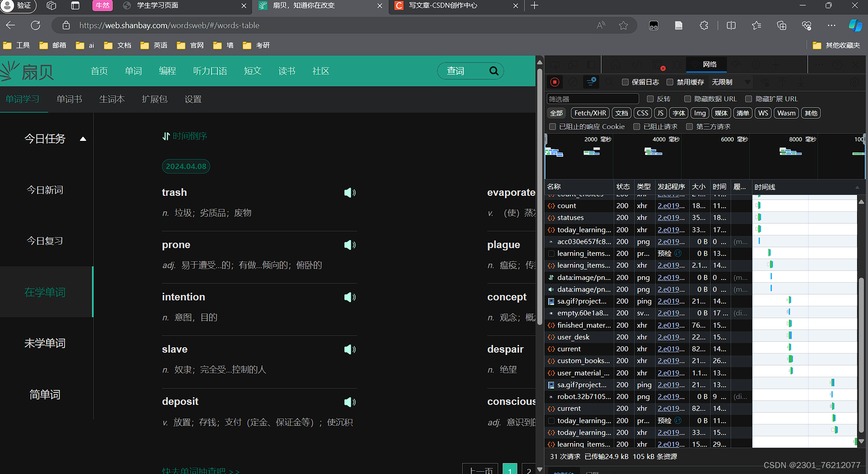Click the network request list scrollbar
The width and height of the screenshot is (868, 474).
(861, 354)
